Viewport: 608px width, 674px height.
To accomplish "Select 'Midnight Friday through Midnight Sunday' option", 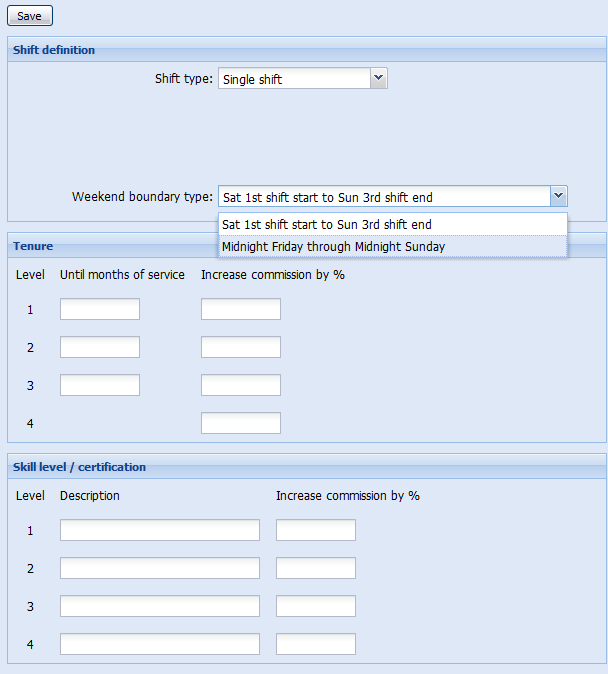I will tap(334, 246).
